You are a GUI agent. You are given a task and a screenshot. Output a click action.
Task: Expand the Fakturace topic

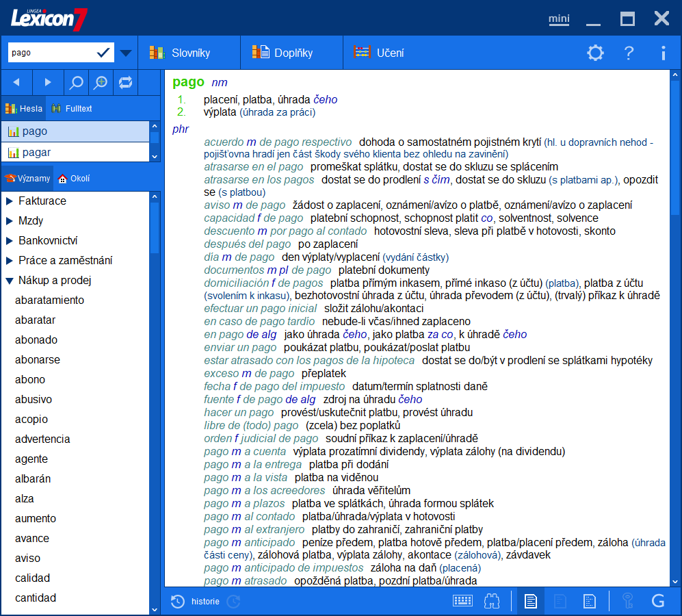tap(9, 201)
